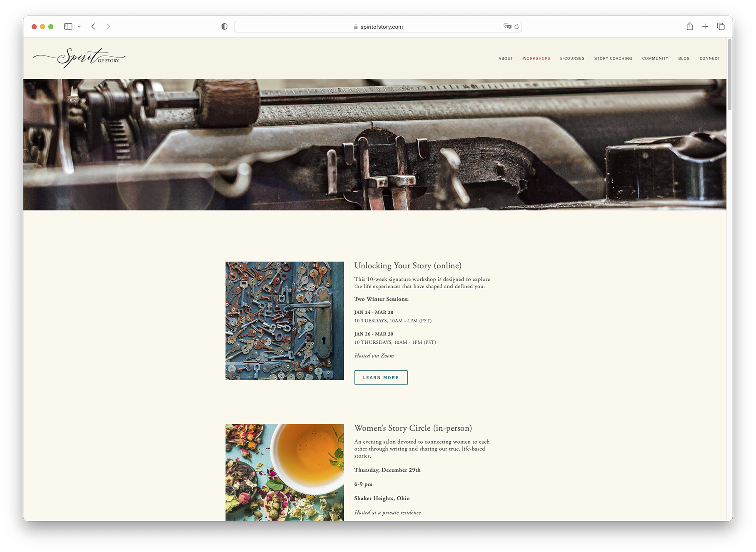This screenshot has height=552, width=756.
Task: Click the '6-9 pm' text
Action: pos(363,484)
